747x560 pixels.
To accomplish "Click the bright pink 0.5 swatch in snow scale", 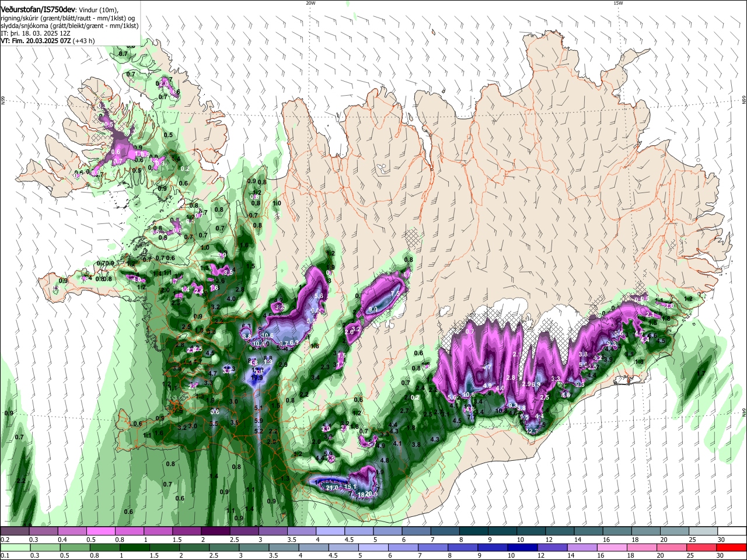I will click(x=101, y=531).
